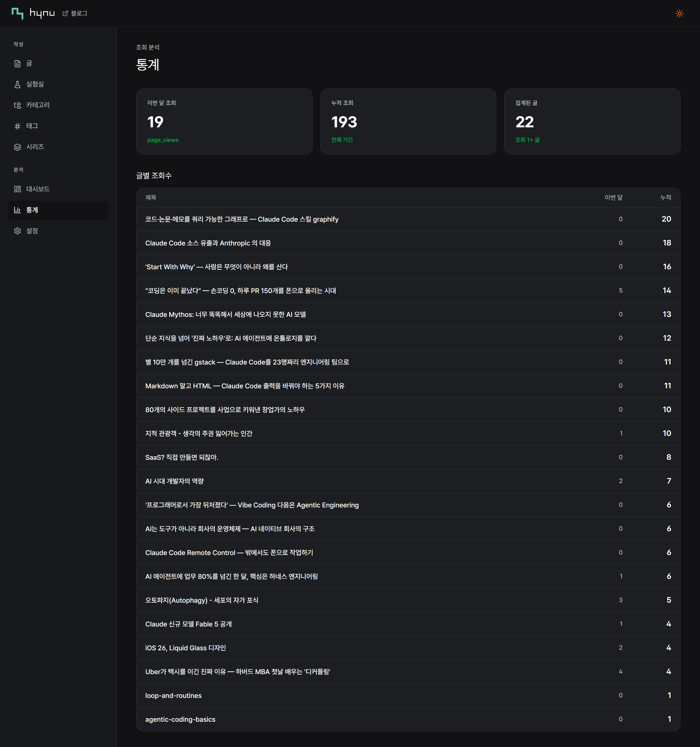The width and height of the screenshot is (700, 747).
Task: Click the 이번 달 column header
Action: 613,198
